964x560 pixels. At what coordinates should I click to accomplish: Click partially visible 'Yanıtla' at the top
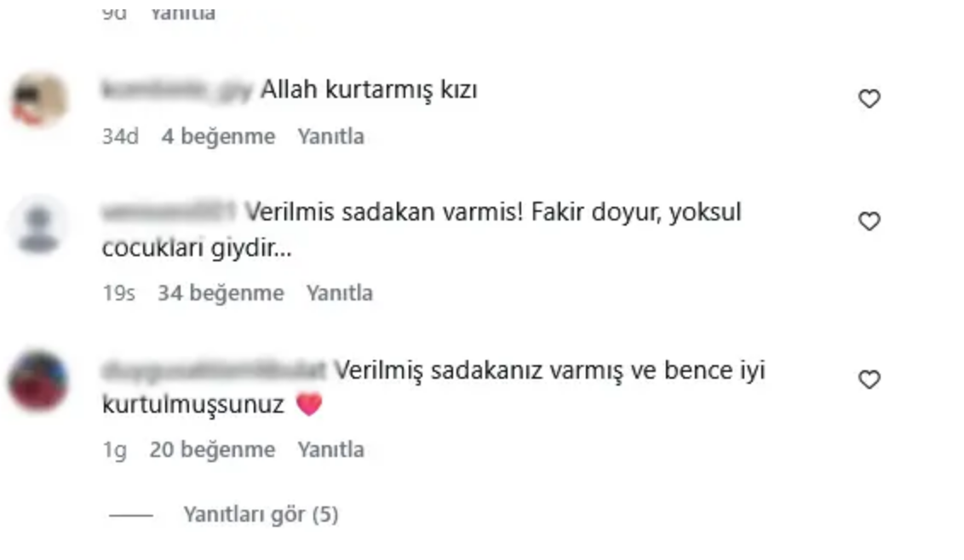(182, 14)
